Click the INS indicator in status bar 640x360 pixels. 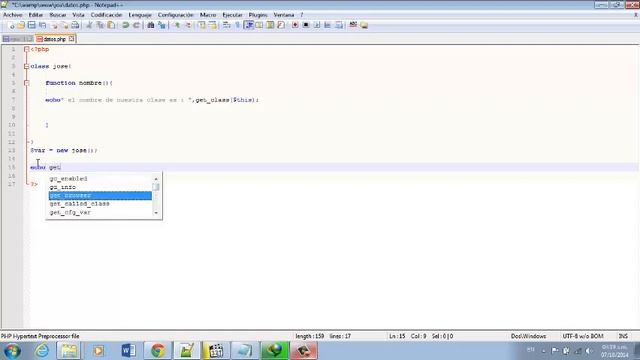coord(623,336)
